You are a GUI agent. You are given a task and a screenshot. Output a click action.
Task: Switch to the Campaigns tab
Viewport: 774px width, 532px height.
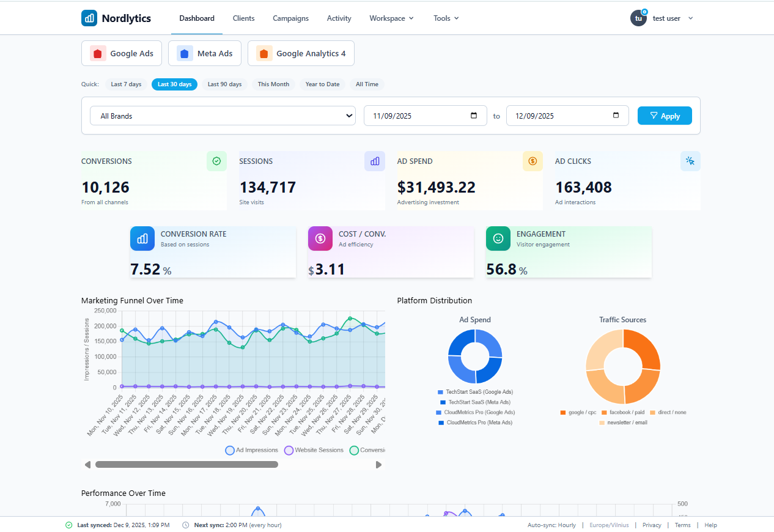click(x=290, y=18)
